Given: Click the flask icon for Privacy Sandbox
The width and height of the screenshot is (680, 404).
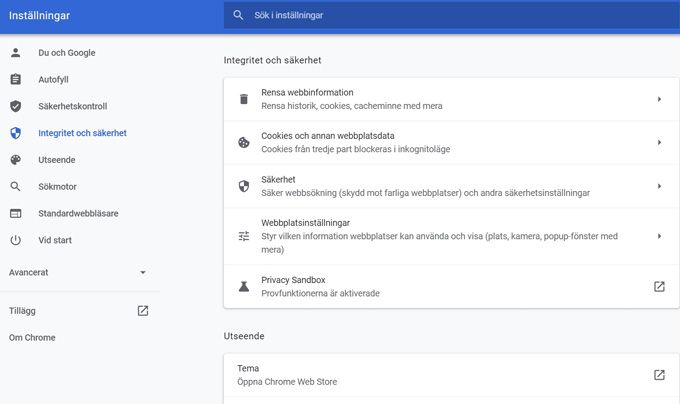Looking at the screenshot, I should [x=244, y=287].
